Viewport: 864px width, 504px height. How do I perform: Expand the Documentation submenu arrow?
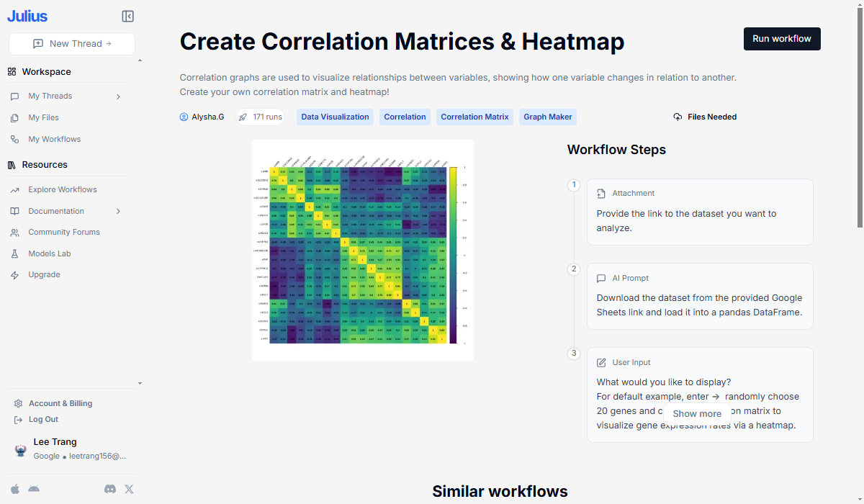point(118,211)
